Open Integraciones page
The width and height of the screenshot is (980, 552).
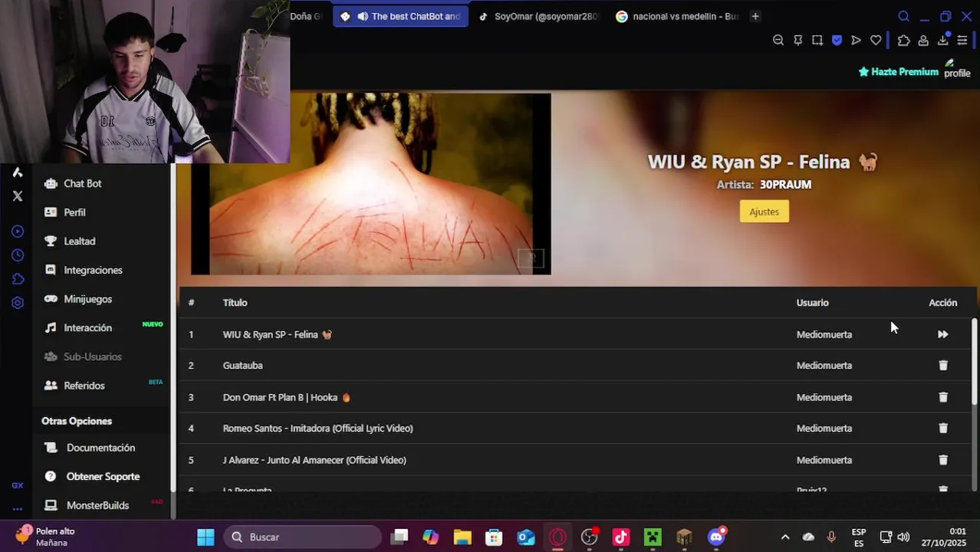[93, 270]
